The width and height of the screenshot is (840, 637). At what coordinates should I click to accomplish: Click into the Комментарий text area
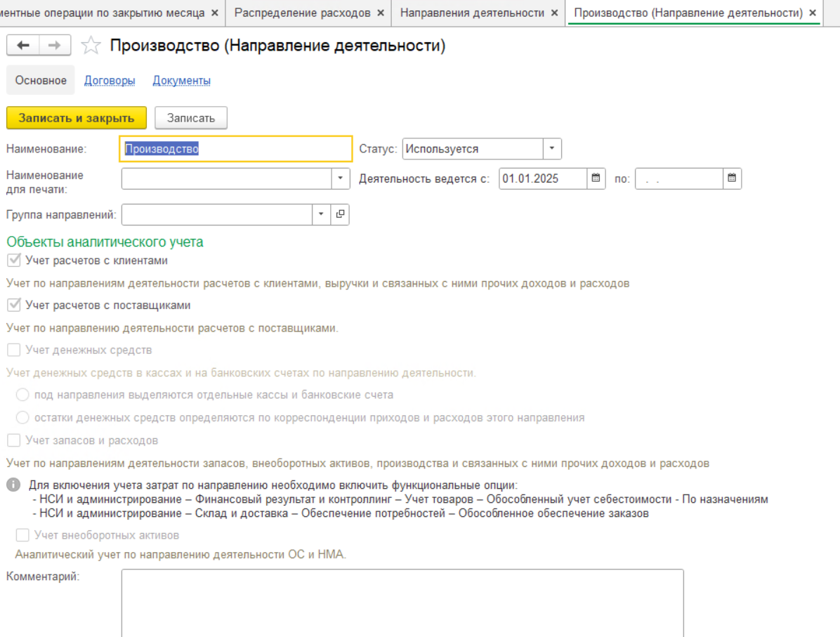coord(402,600)
